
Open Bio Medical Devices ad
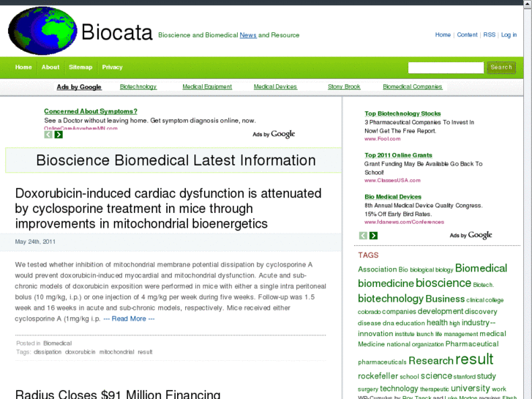click(x=393, y=197)
